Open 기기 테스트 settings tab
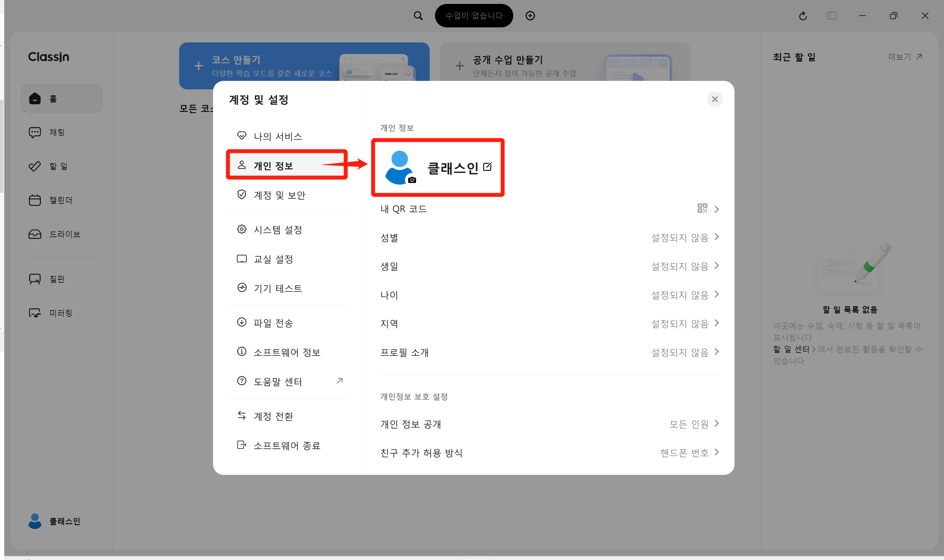 pyautogui.click(x=288, y=288)
